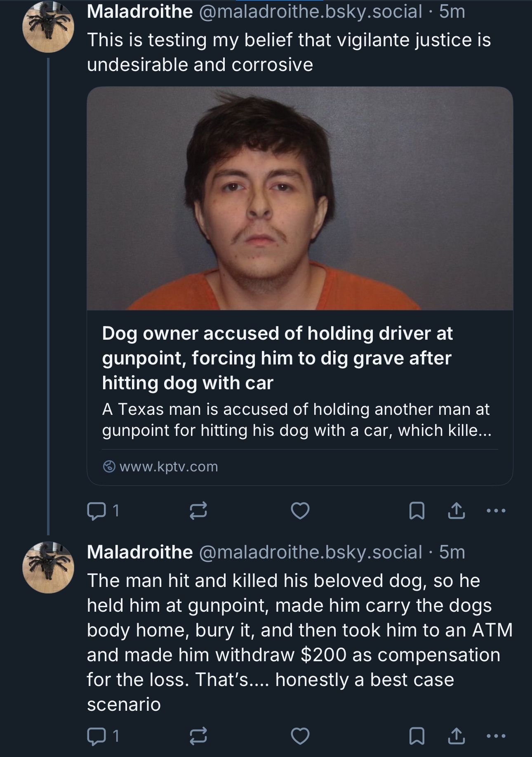This screenshot has height=757, width=532.
Task: Open Maladroithe's profile from first post name
Action: (140, 12)
